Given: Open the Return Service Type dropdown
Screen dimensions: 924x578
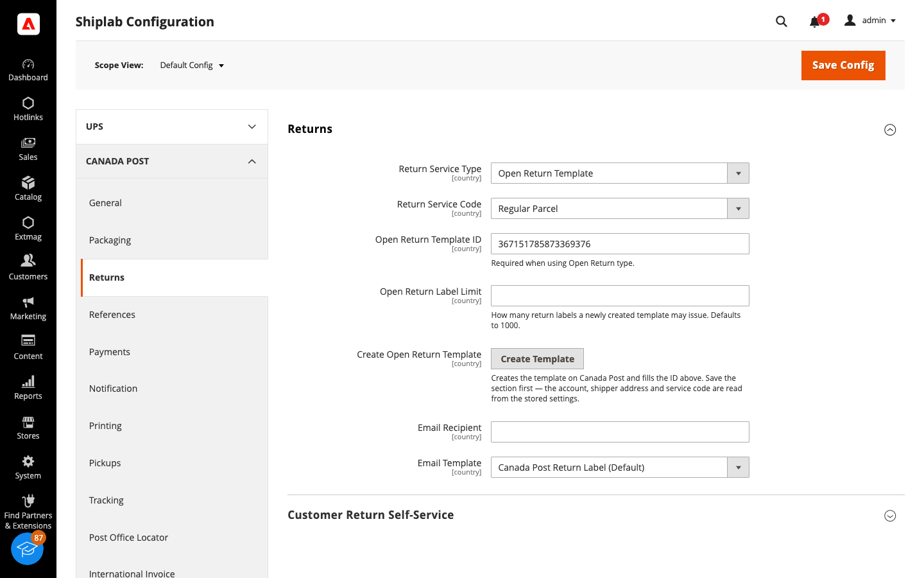Looking at the screenshot, I should point(620,173).
